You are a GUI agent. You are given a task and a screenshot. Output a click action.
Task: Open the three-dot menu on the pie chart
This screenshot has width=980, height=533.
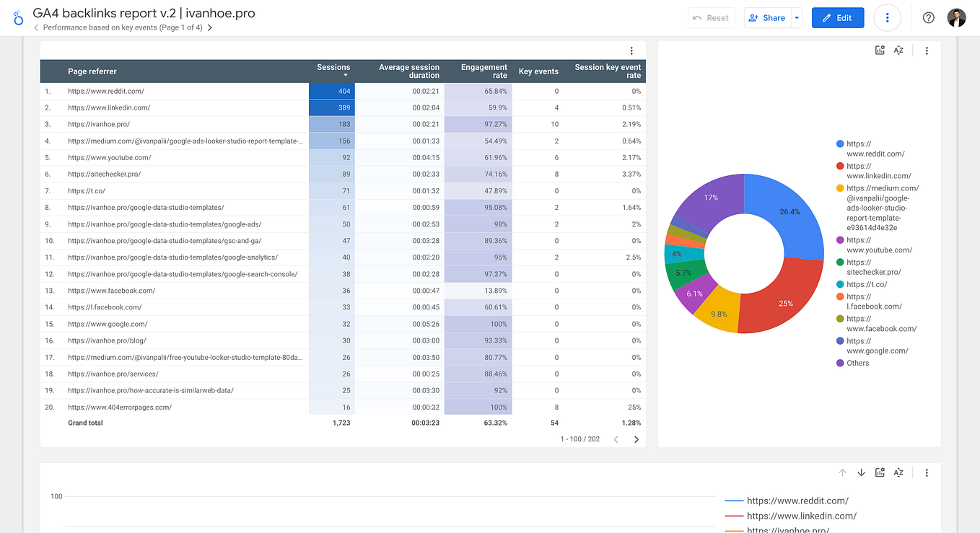point(927,50)
